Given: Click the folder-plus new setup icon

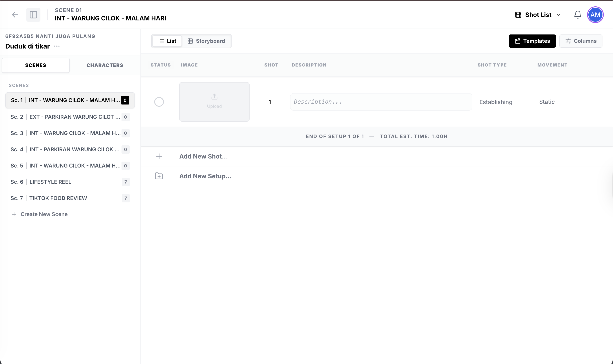Looking at the screenshot, I should click(x=159, y=176).
